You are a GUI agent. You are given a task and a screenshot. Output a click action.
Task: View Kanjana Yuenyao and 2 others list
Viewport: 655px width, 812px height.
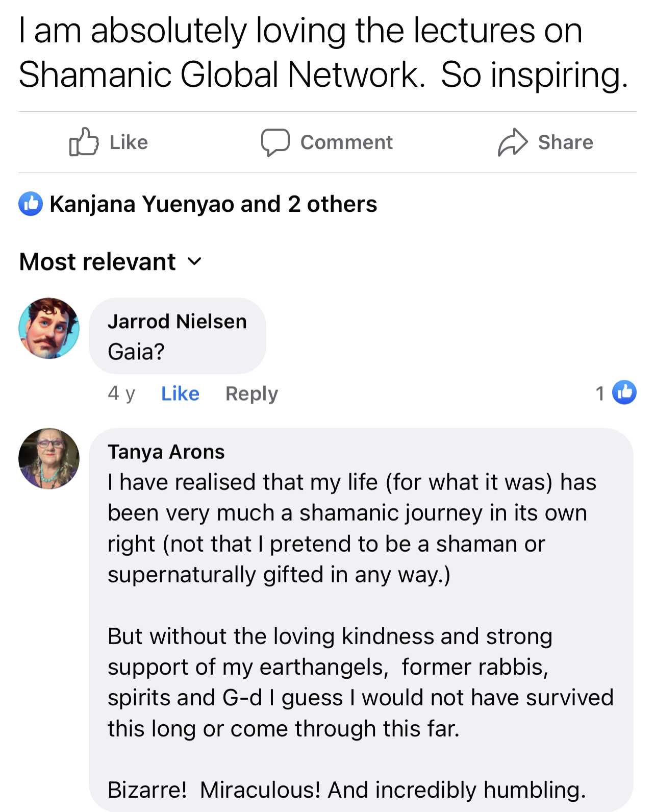pyautogui.click(x=213, y=204)
